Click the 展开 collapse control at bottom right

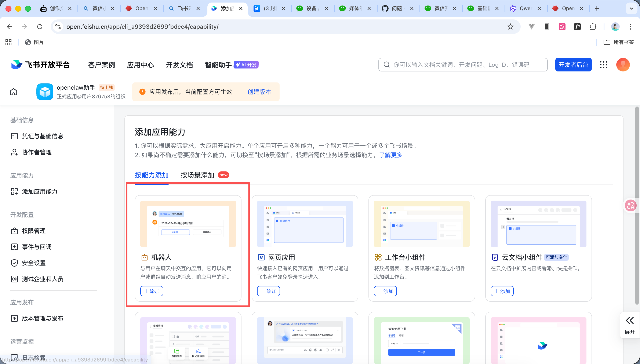629,325
